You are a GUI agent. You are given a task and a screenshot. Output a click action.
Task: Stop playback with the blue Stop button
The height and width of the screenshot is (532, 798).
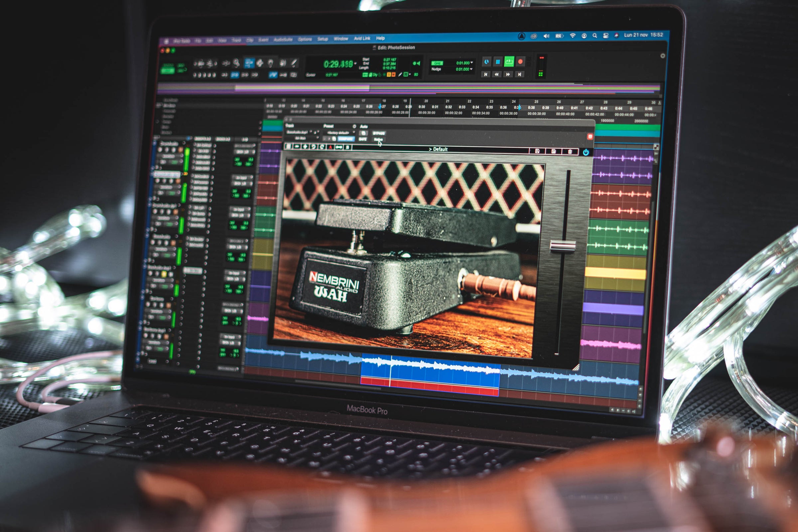coord(498,62)
